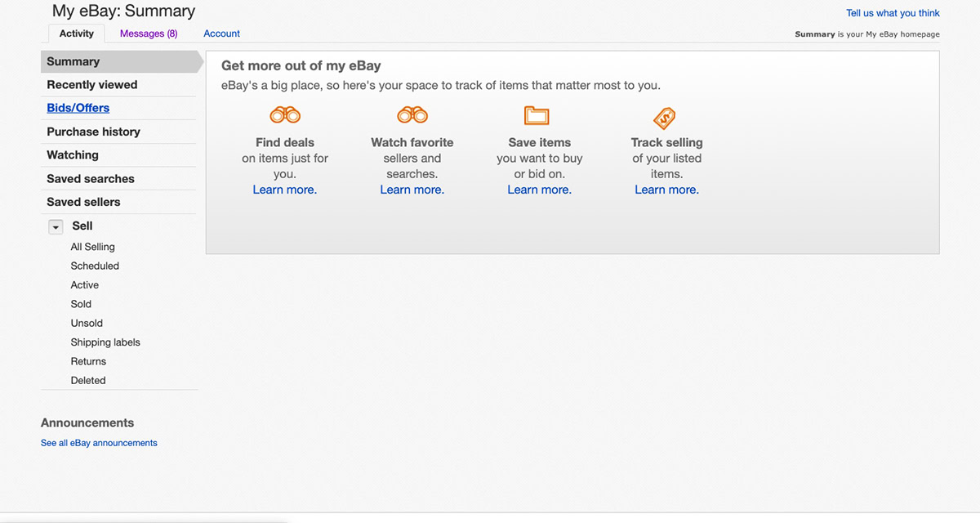Collapse the Sell section arrow
Image resolution: width=980 pixels, height=523 pixels.
[x=56, y=227]
